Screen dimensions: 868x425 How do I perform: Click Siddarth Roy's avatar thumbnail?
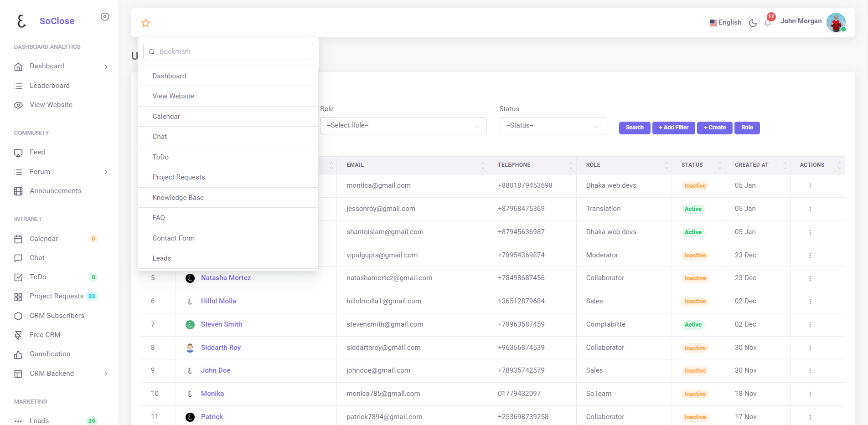pos(190,348)
